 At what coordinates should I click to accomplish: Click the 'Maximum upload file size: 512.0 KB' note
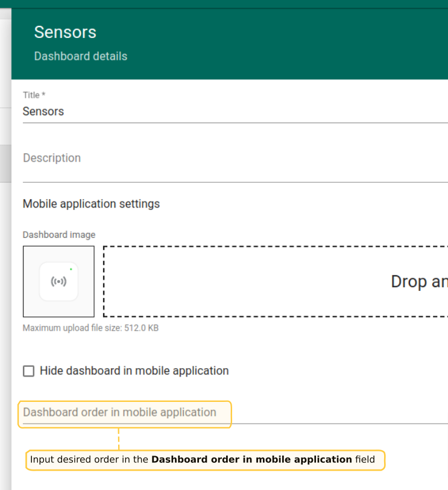click(90, 328)
